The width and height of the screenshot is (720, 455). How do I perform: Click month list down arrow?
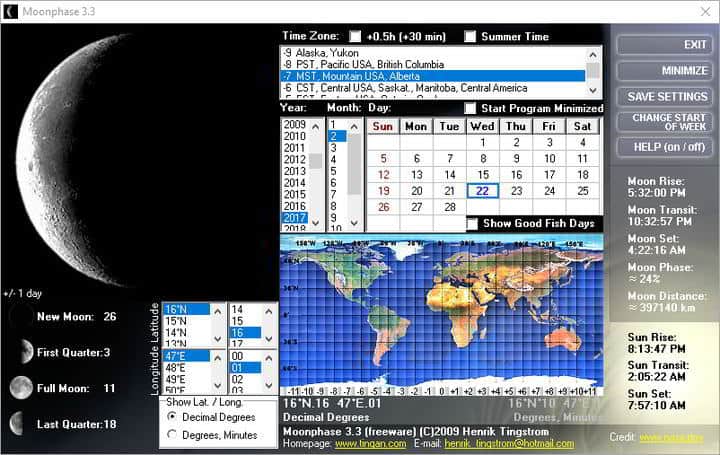(x=354, y=223)
